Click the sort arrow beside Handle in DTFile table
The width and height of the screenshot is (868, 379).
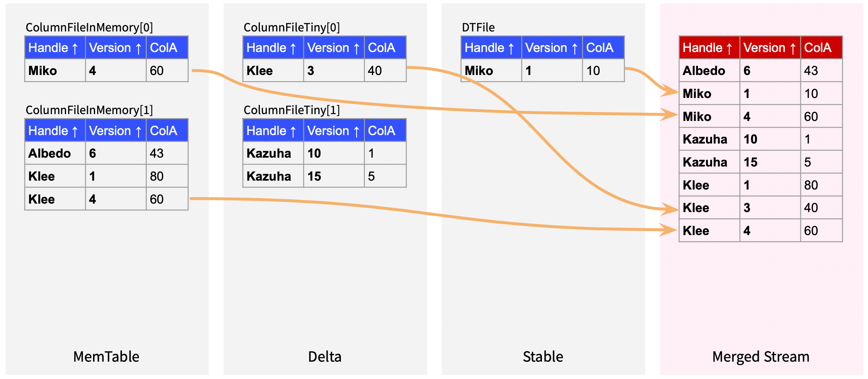(x=511, y=48)
